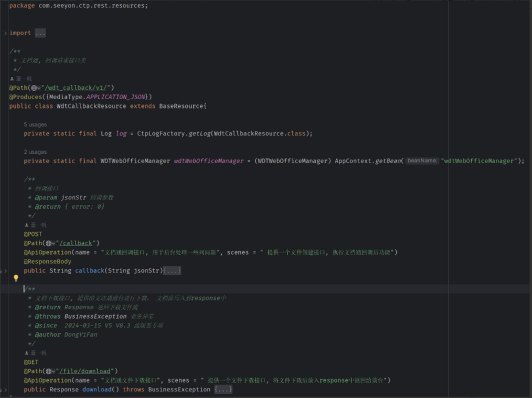Open globe dropdown beside /wdt_callback/v1/ path
Screen dimensions: 532x398
click(x=36, y=88)
